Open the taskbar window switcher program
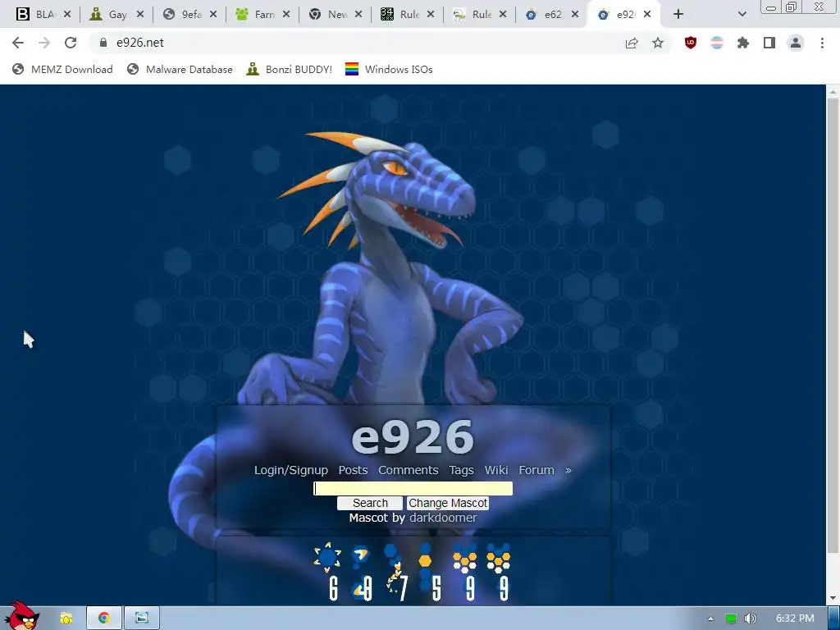Screen dimensions: 840x630 pos(141,619)
